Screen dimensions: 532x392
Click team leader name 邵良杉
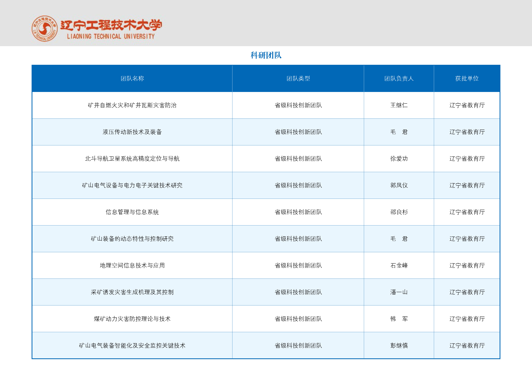point(399,212)
